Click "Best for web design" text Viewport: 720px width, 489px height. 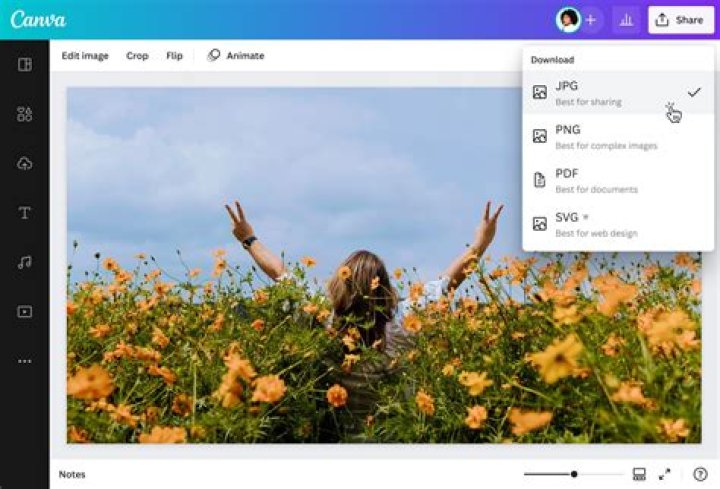pyautogui.click(x=596, y=234)
